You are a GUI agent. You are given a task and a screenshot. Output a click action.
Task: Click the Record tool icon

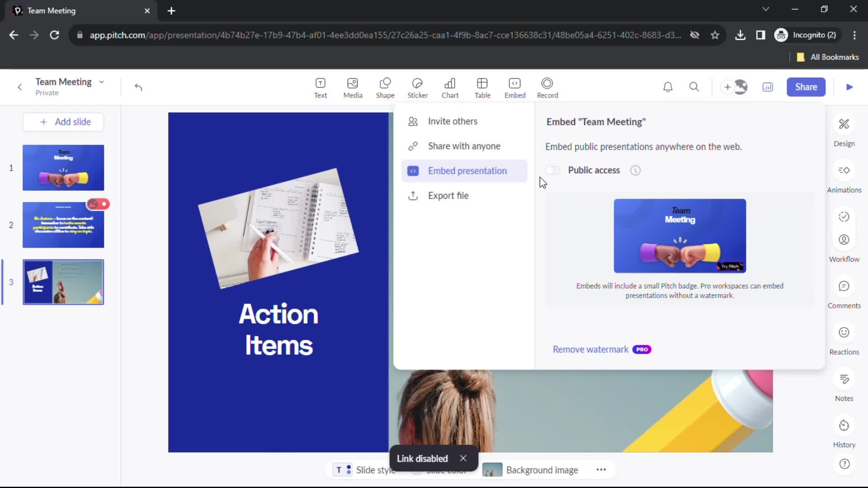547,87
